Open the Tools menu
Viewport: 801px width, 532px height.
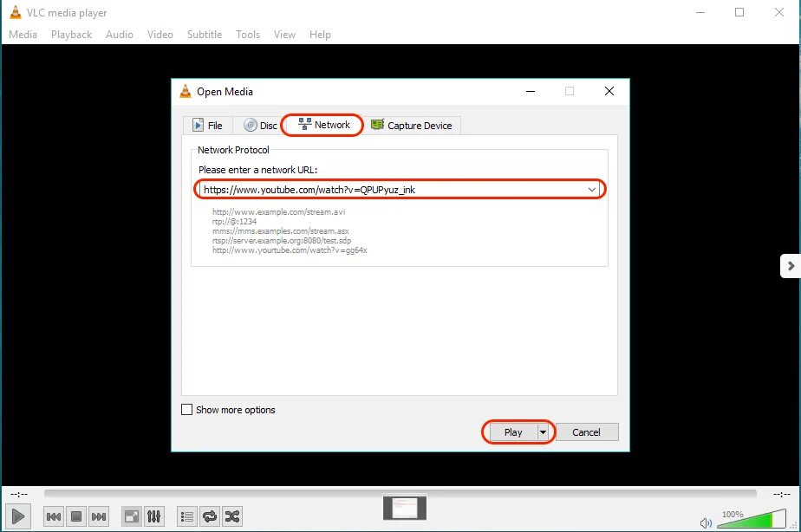point(248,34)
